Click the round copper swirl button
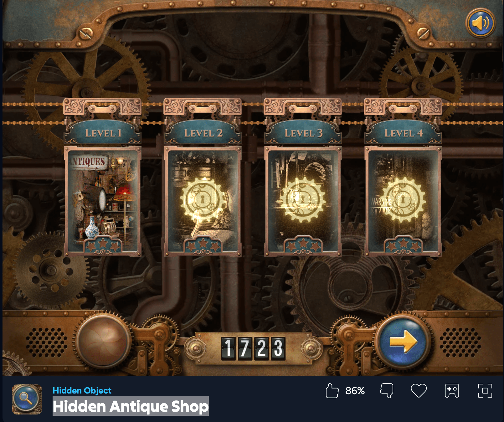The width and height of the screenshot is (504, 422). pos(104,341)
